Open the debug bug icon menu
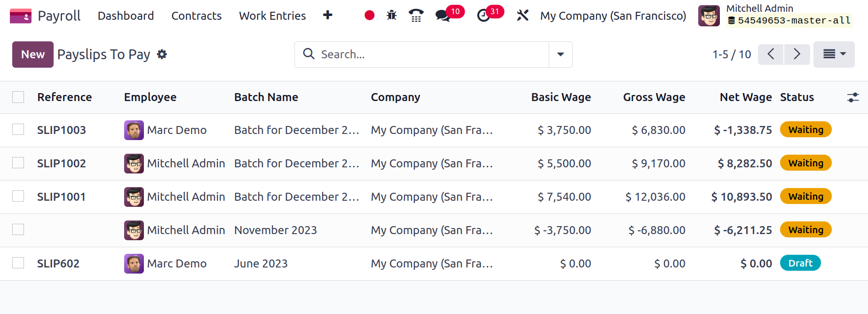 392,16
